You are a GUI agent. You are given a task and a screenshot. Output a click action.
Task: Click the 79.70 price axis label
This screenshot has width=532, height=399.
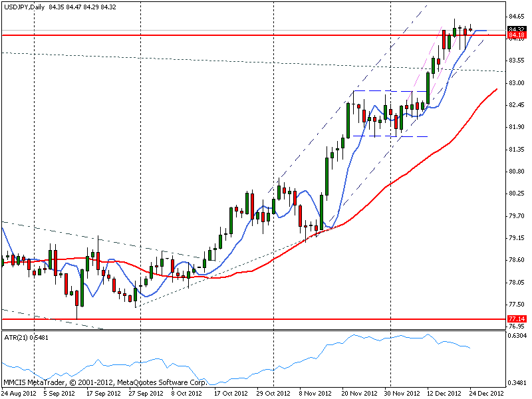(x=517, y=215)
